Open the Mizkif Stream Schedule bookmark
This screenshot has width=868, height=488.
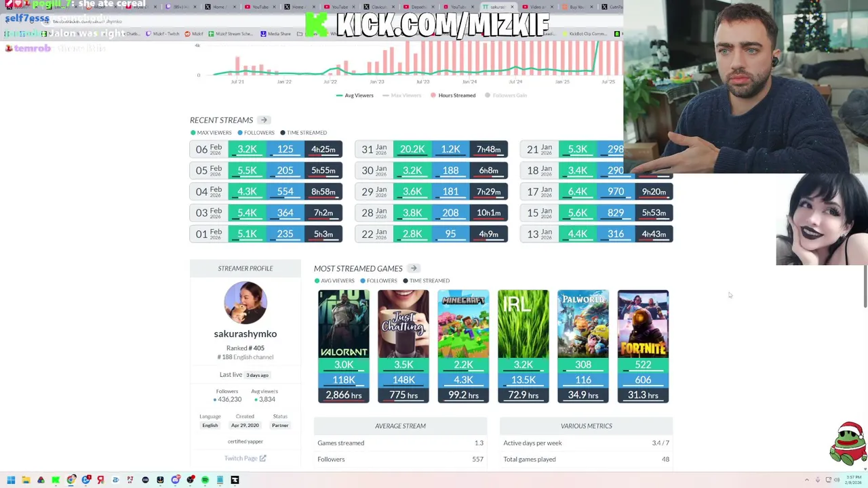click(230, 34)
